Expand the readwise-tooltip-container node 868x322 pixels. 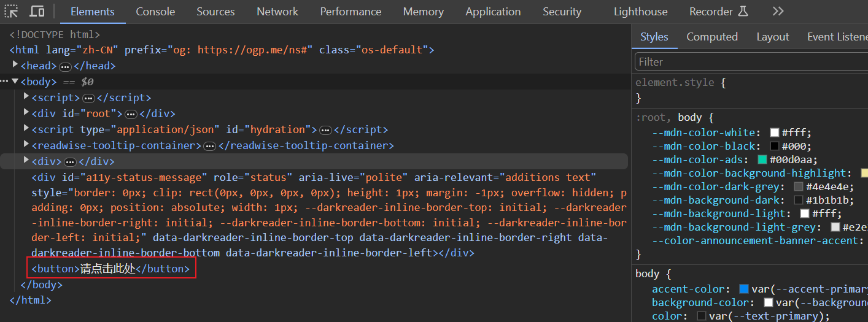[x=26, y=145]
